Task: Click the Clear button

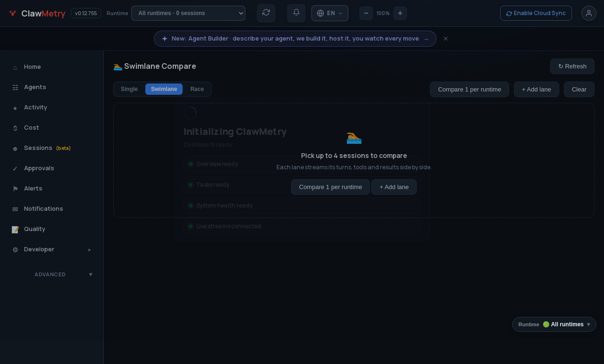Action: coord(579,89)
